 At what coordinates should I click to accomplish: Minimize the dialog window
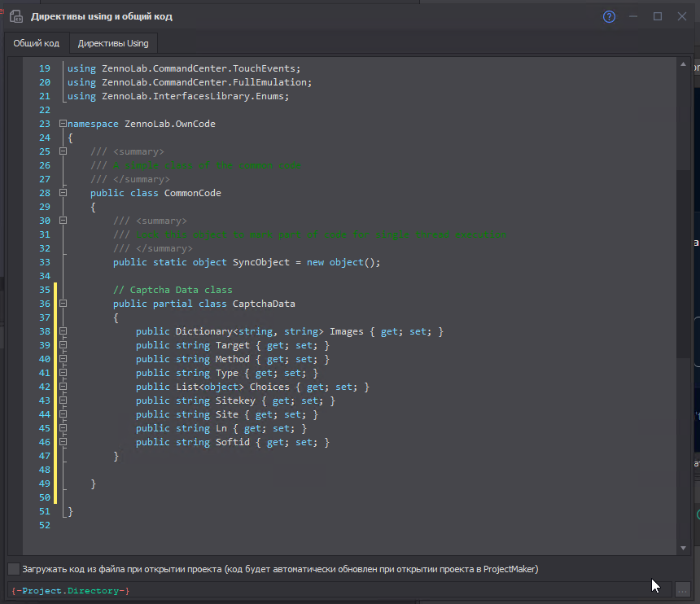633,16
